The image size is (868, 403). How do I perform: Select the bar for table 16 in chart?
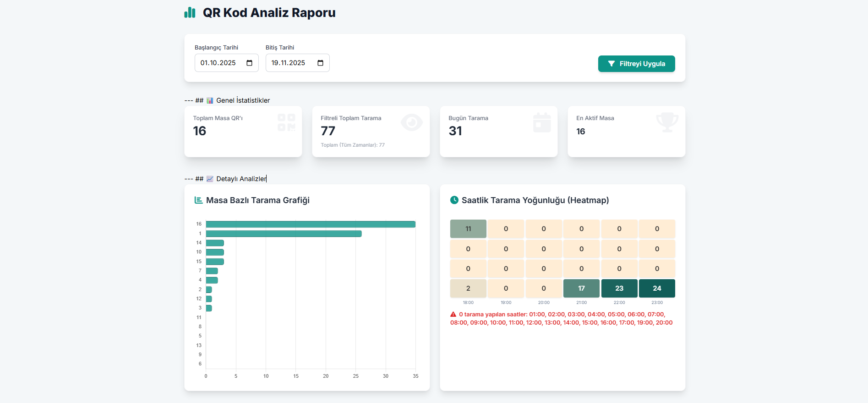tap(311, 224)
